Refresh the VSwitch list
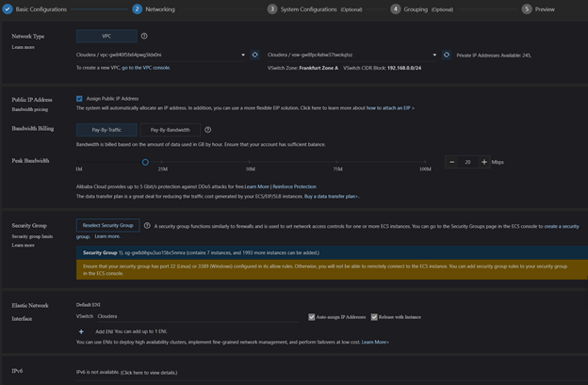 pyautogui.click(x=447, y=55)
